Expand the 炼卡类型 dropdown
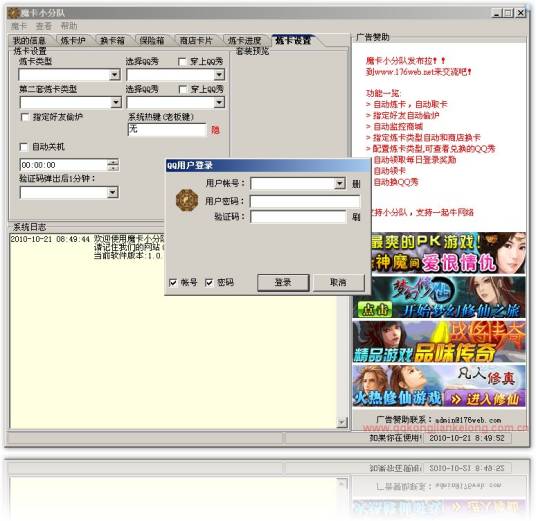The width and height of the screenshot is (536, 521). coord(115,75)
